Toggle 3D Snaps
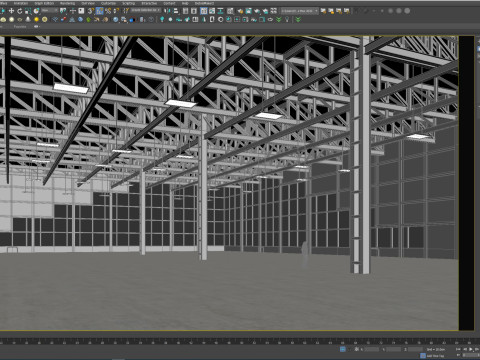480x360 pixels. click(x=91, y=11)
